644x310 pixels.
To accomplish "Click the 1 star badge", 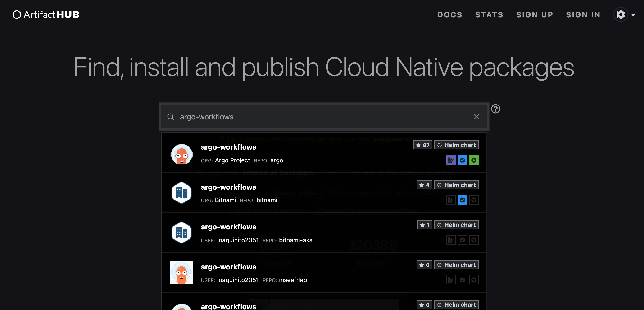I will click(425, 225).
